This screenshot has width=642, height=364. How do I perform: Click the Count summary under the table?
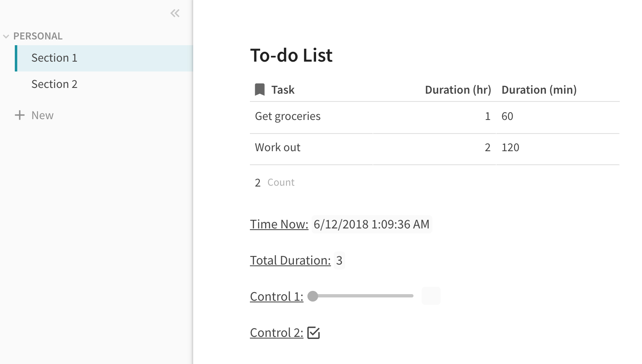(x=275, y=182)
